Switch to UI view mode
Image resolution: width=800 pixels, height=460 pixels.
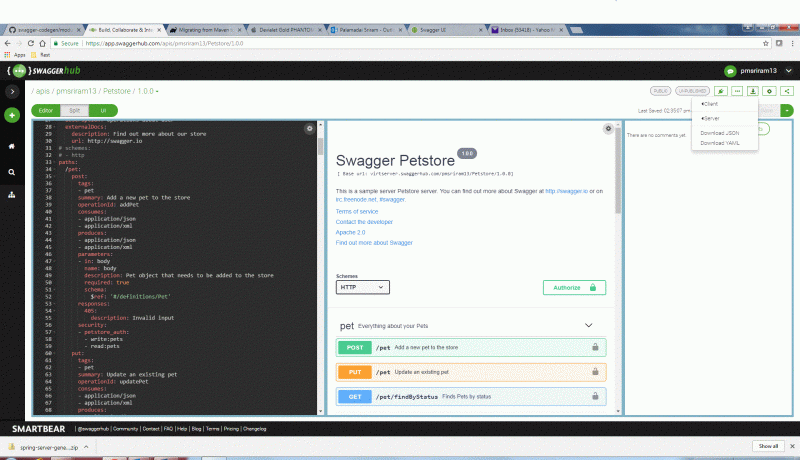[103, 110]
